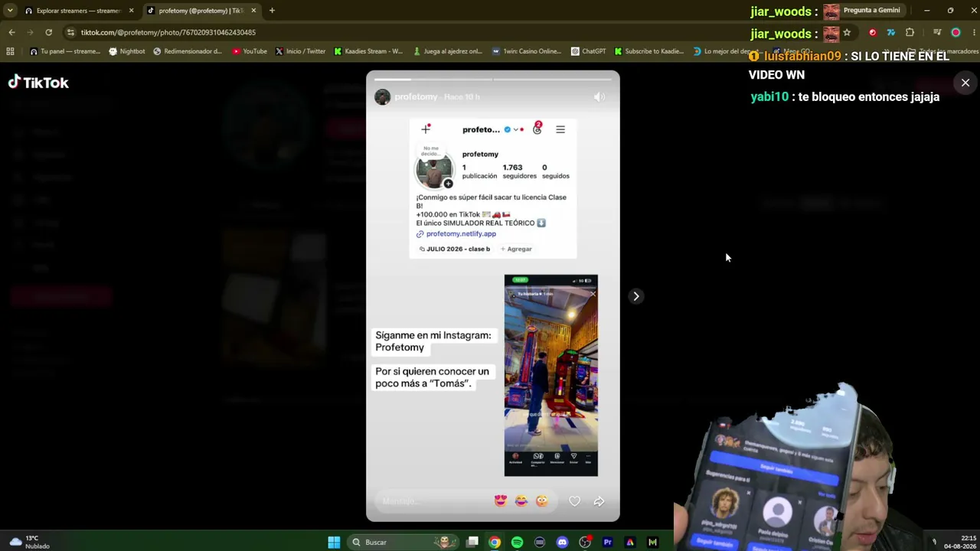
Task: Open Adobe Premiere Pro from the taskbar
Action: click(607, 543)
